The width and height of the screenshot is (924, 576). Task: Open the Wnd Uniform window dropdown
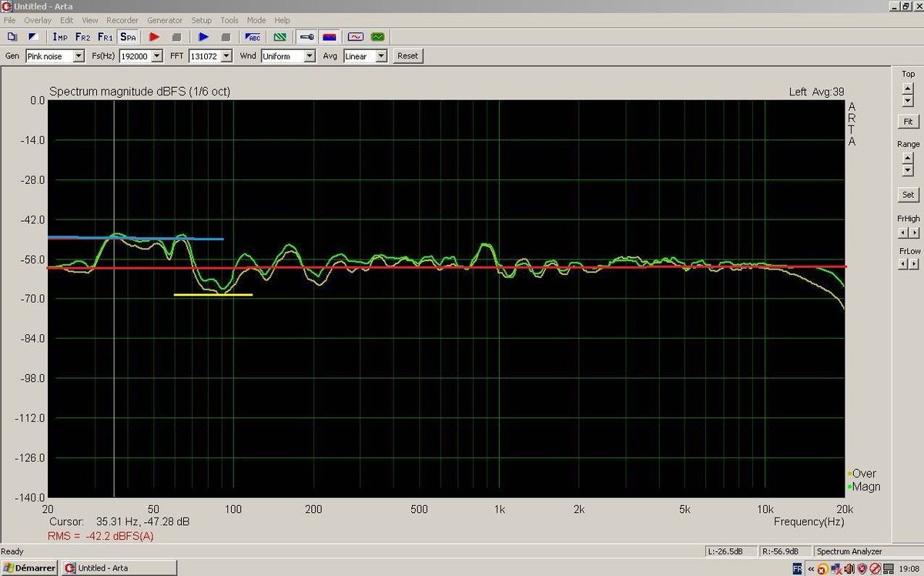coord(310,56)
